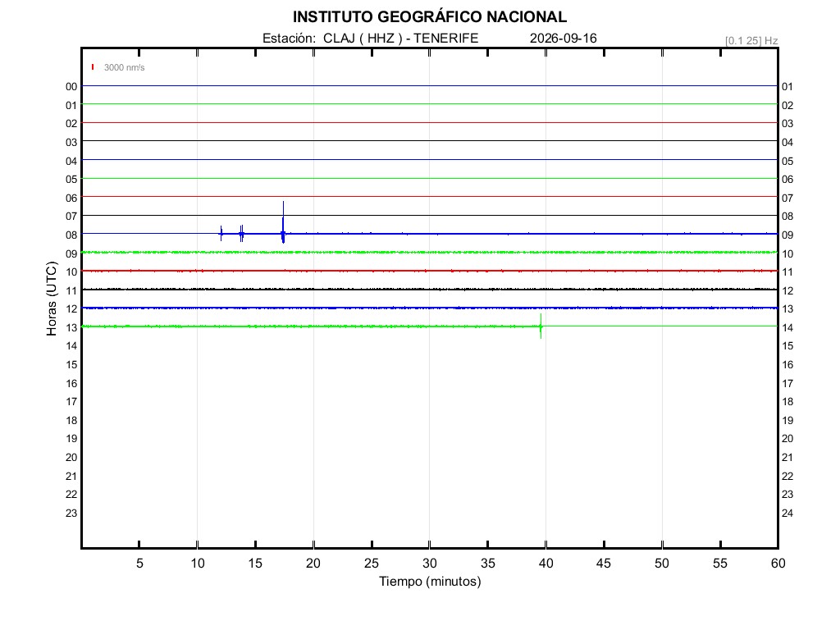Image resolution: width=840 pixels, height=630 pixels.
Task: Click the date 2026-09-16 in the header
Action: [563, 38]
